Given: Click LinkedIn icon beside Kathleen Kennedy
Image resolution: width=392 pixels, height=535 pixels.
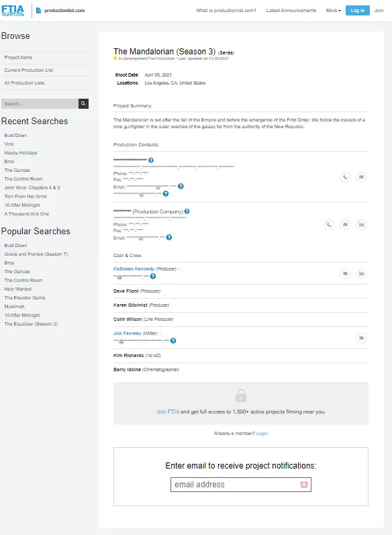Looking at the screenshot, I should click(x=361, y=274).
